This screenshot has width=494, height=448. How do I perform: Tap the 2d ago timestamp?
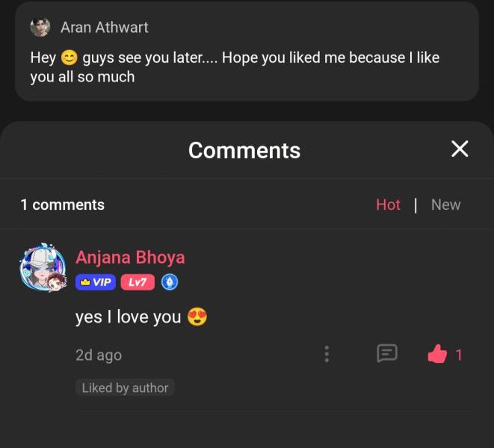99,355
